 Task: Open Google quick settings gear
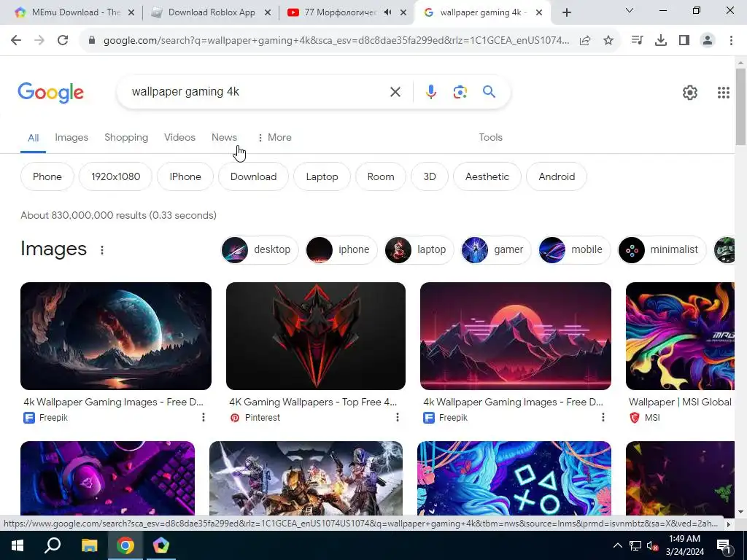690,93
